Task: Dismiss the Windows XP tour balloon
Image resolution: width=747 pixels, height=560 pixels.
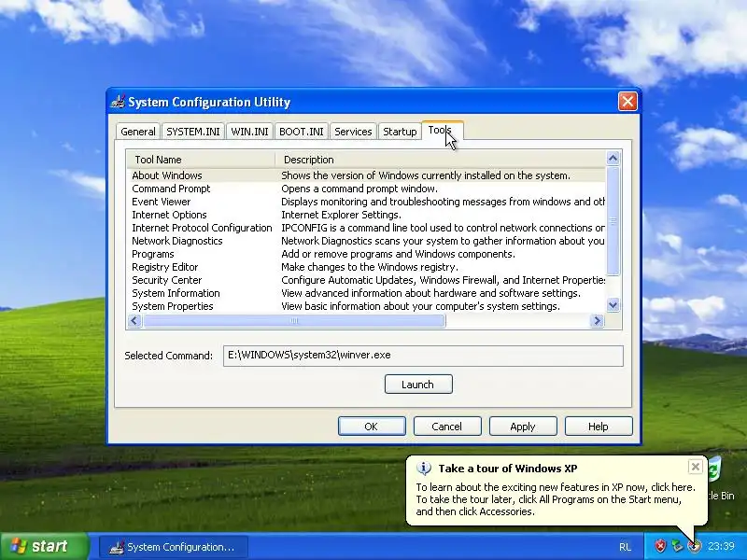Action: click(x=695, y=467)
